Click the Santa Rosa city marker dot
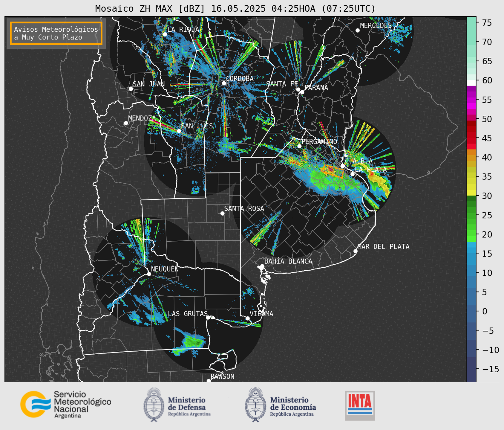Image resolution: width=504 pixels, height=430 pixels. pyautogui.click(x=222, y=213)
